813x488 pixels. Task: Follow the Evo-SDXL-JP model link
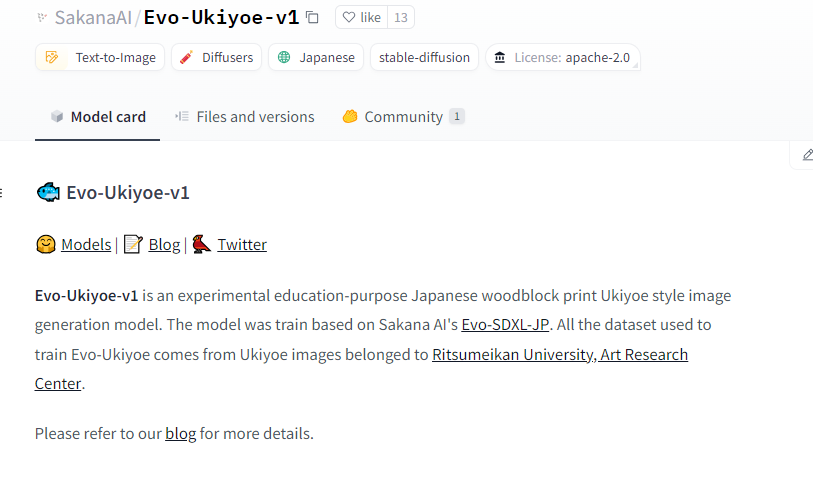coord(505,324)
